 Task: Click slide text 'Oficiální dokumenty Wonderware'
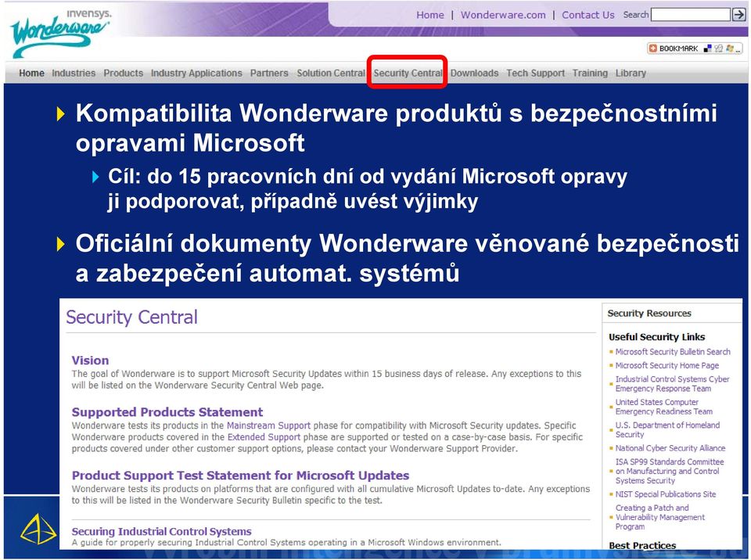tap(271, 243)
